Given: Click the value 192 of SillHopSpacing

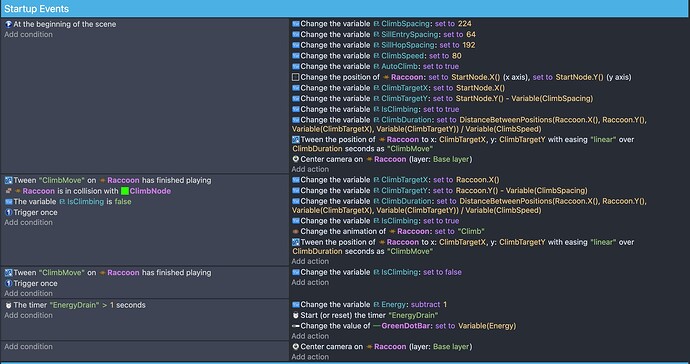Looking at the screenshot, I should point(469,45).
